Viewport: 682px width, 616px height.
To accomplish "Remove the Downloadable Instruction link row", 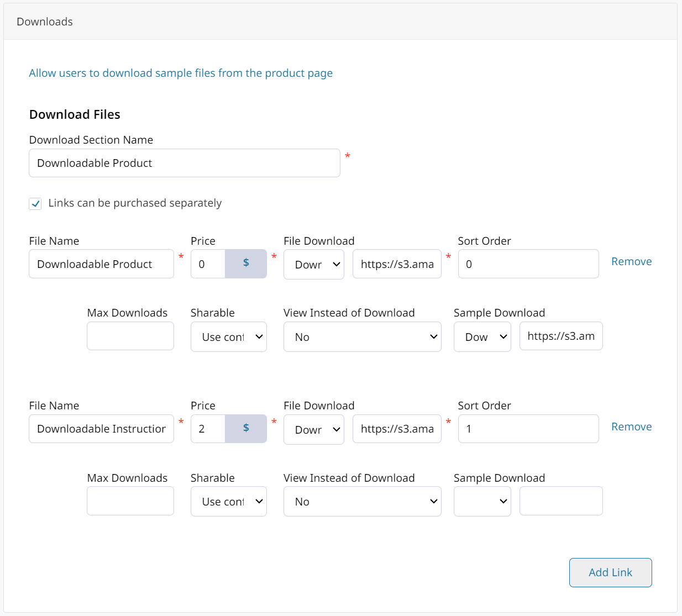I will pos(631,427).
